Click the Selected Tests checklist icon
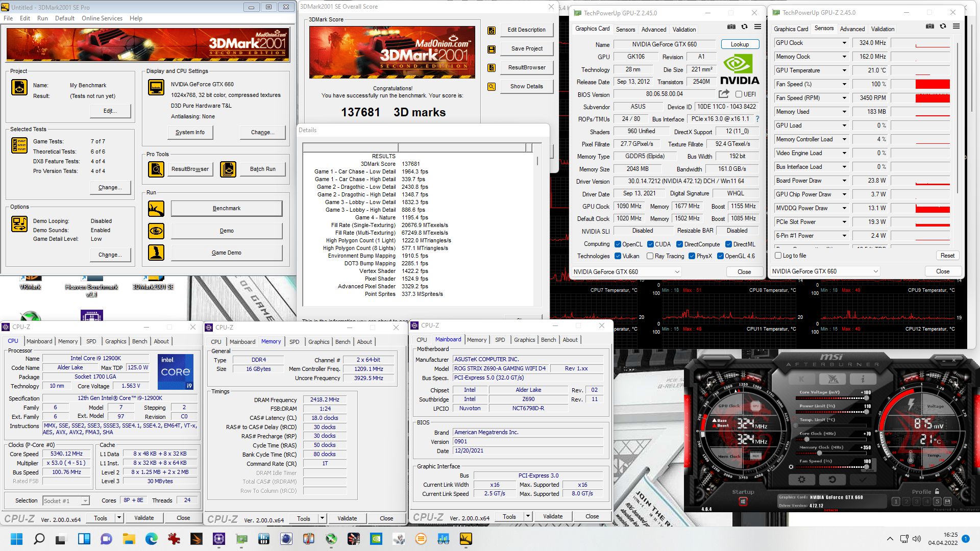 (19, 145)
